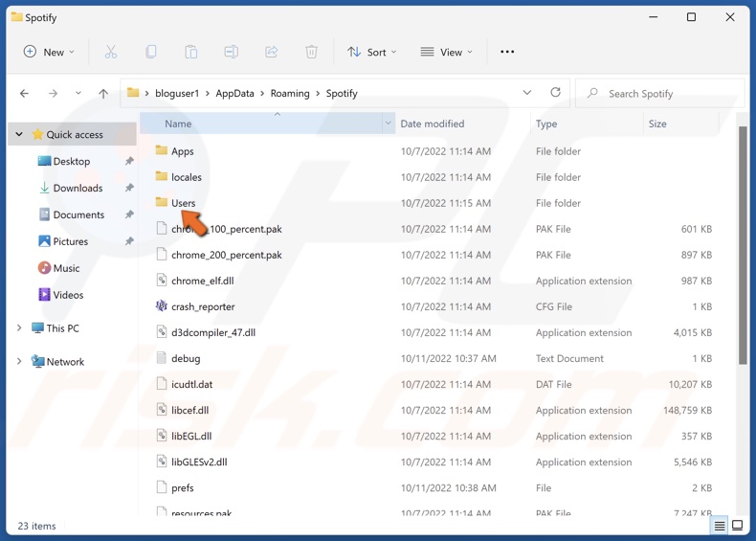Click the 148,759 KB size value
Screen dimensions: 756x541
(x=687, y=410)
